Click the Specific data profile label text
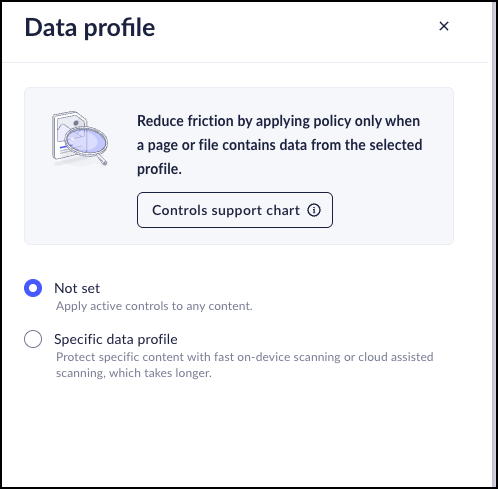This screenshot has height=489, width=498. pyautogui.click(x=116, y=339)
